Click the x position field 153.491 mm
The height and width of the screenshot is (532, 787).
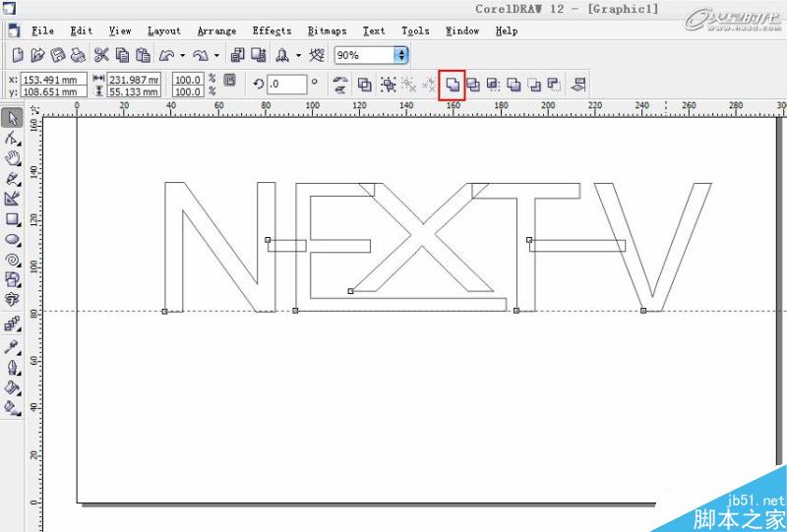pos(54,80)
